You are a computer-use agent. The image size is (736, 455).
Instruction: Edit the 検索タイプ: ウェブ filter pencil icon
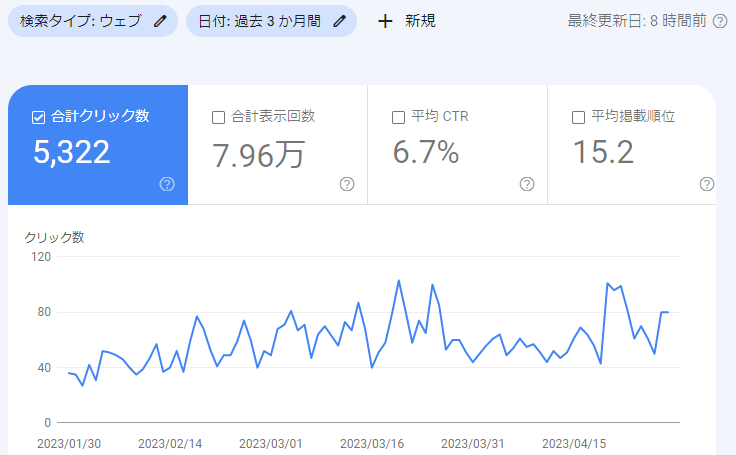[x=160, y=21]
